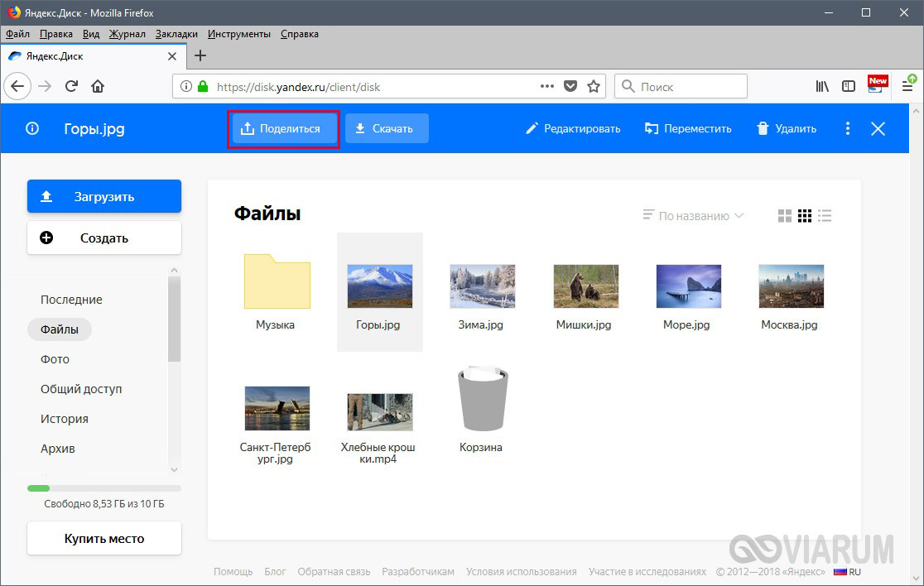The height and width of the screenshot is (586, 924).
Task: Select Файлы in the sidebar
Action: 60,329
